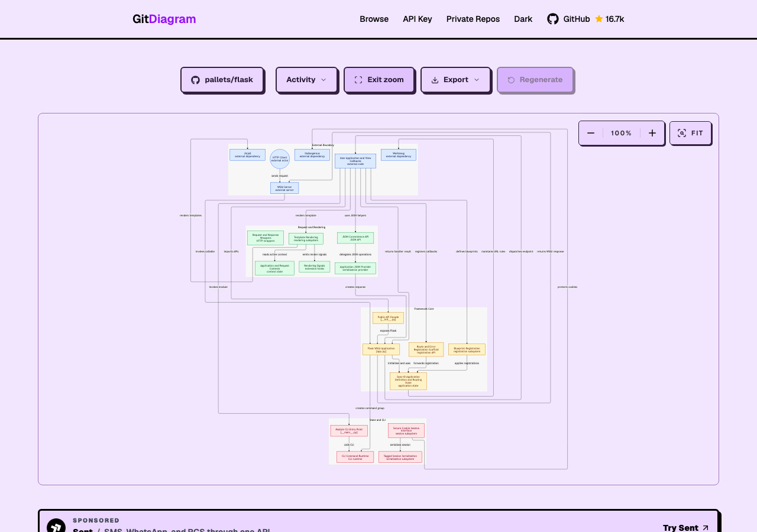
Task: Open the Activity dropdown
Action: [x=306, y=80]
